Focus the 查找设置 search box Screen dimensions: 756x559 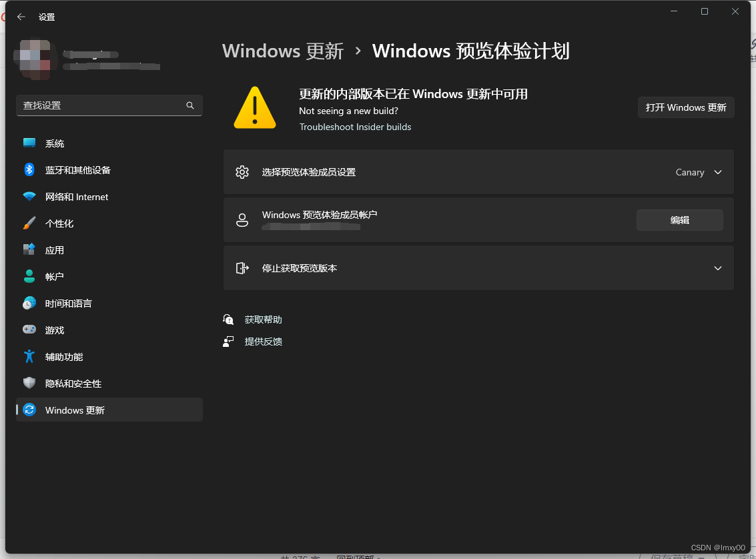point(109,105)
